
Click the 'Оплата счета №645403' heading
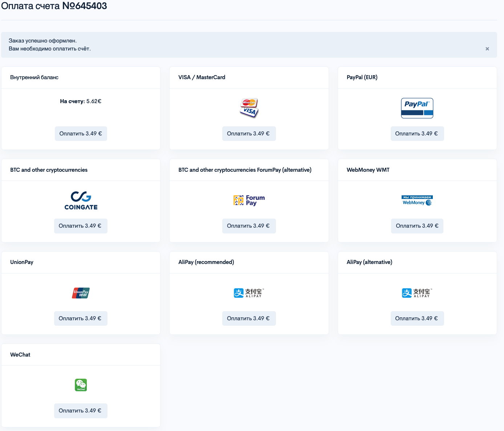pyautogui.click(x=54, y=6)
